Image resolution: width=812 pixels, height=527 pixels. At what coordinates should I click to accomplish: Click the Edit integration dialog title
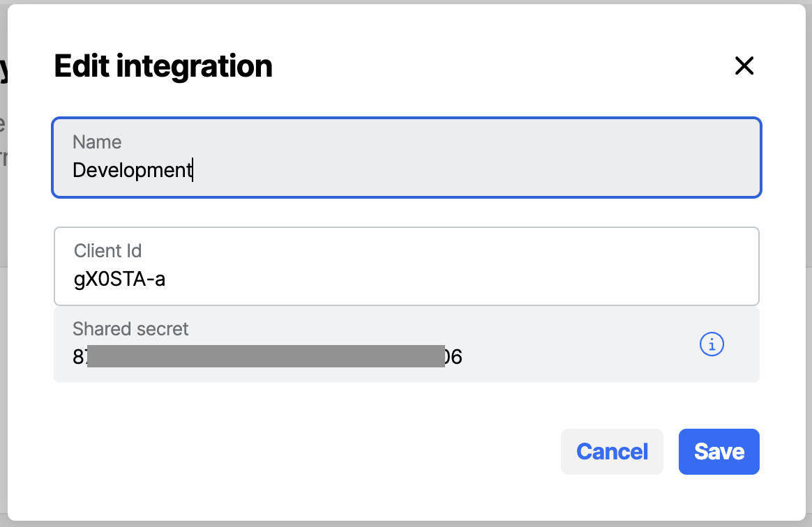(163, 66)
